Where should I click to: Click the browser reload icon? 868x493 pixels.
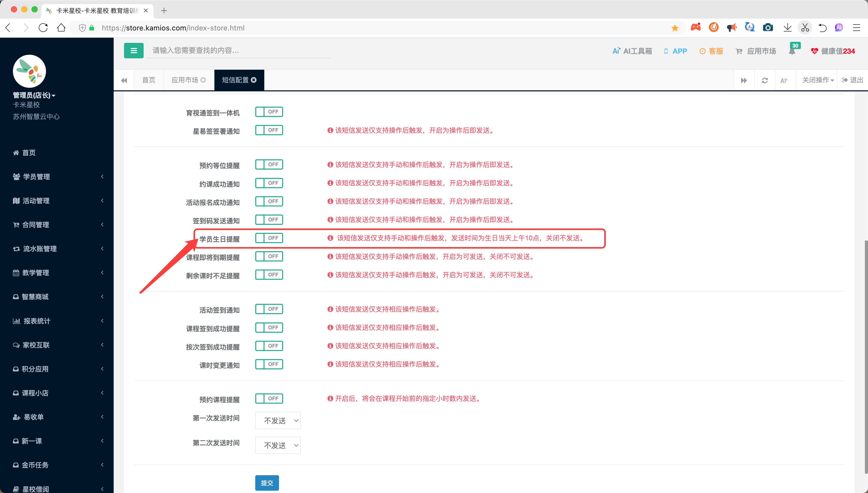(x=43, y=28)
